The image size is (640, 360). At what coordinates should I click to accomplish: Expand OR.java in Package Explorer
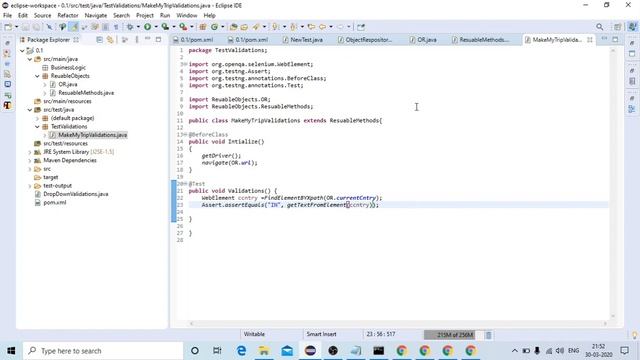[45, 84]
